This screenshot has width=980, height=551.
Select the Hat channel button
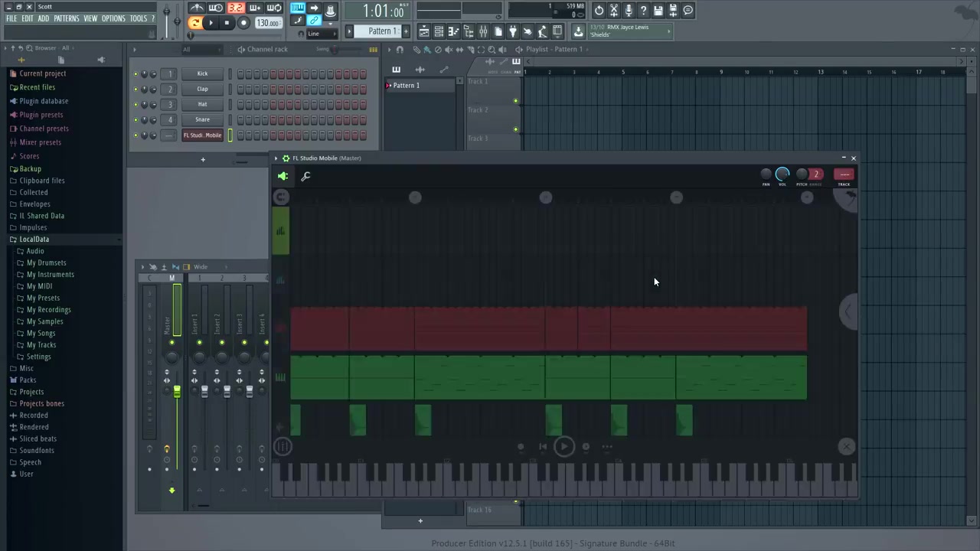[x=202, y=104]
